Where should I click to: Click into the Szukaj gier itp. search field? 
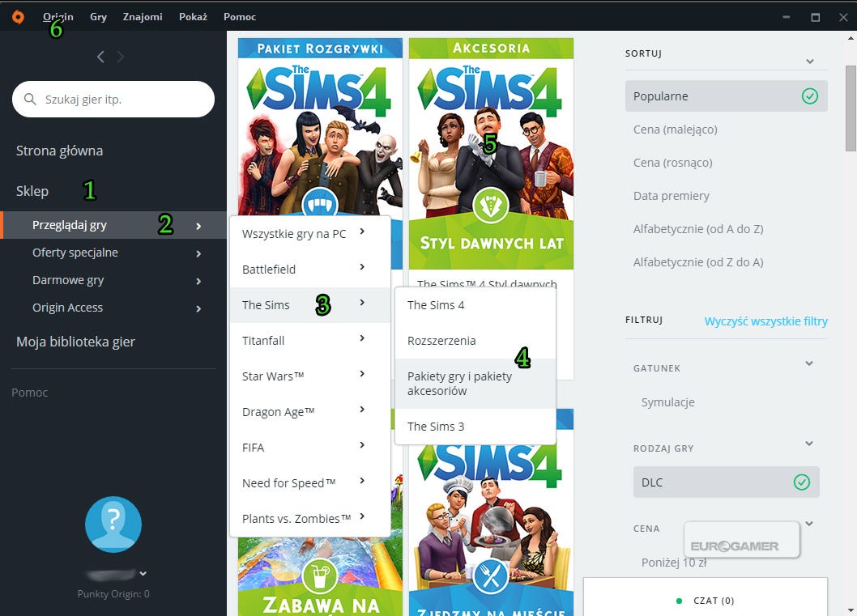pyautogui.click(x=113, y=100)
